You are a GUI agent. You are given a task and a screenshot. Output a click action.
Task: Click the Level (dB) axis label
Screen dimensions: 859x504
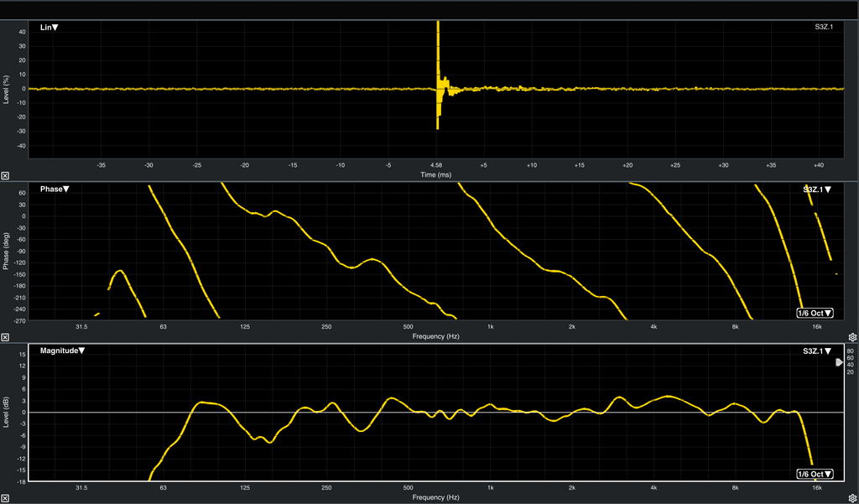pos(7,413)
